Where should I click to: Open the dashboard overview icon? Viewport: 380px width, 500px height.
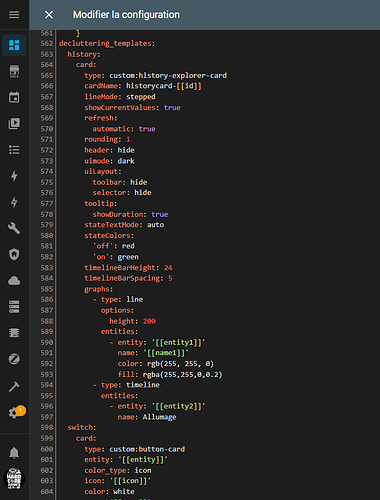pos(14,45)
